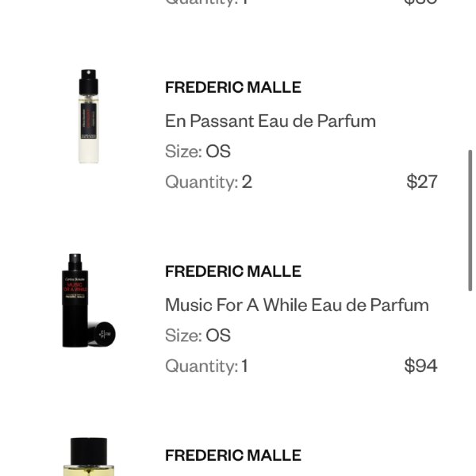476x476 pixels.
Task: Click Quantity: 1 for Music For A While
Action: (x=207, y=366)
